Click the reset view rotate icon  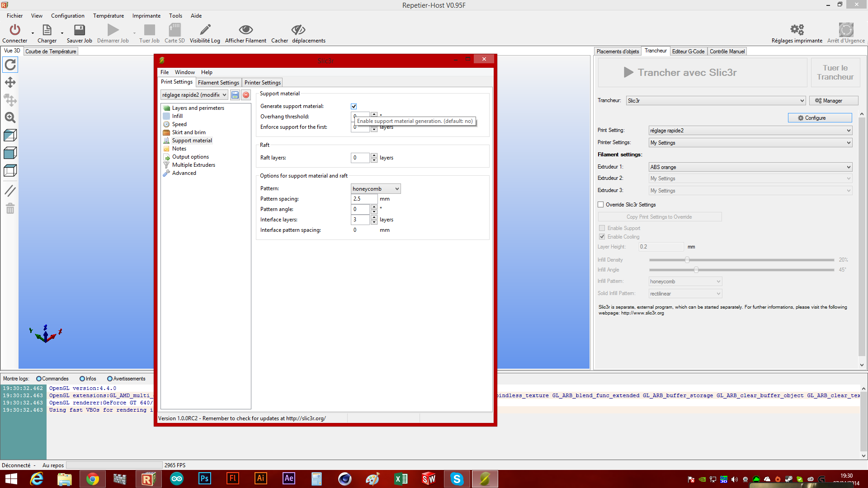tap(10, 65)
